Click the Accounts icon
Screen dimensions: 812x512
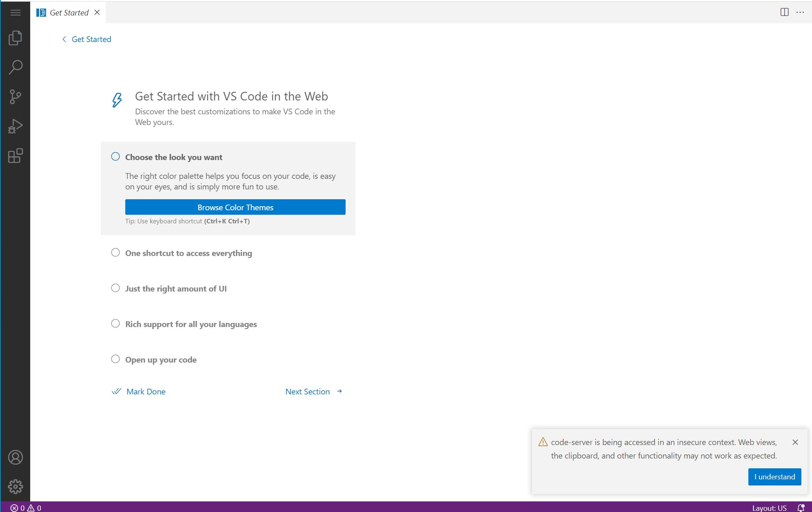tap(16, 457)
